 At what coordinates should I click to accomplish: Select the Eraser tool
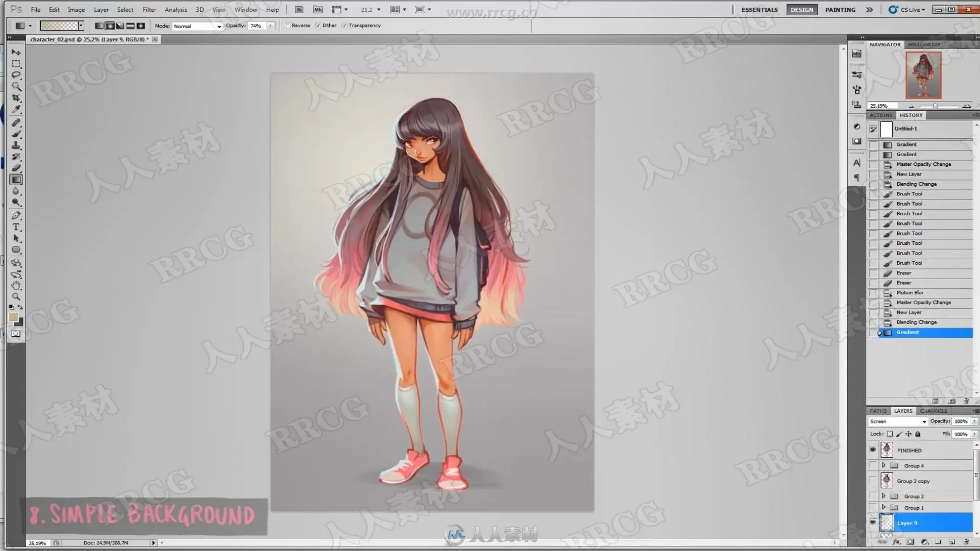coord(16,168)
